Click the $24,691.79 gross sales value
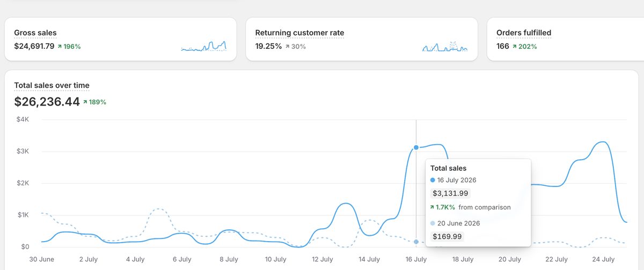The width and height of the screenshot is (644, 270). click(34, 46)
